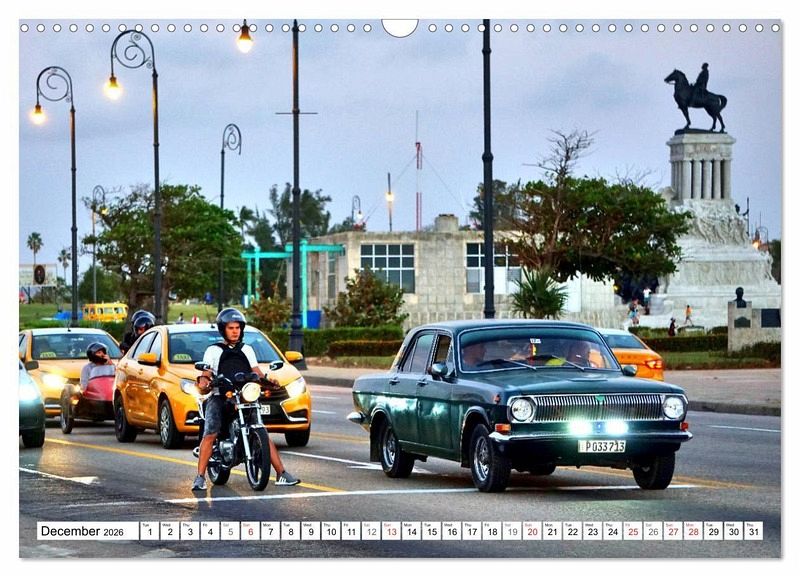Image resolution: width=800 pixels, height=577 pixels.
Task: Select day 1 in the calendar strip
Action: pyautogui.click(x=148, y=531)
